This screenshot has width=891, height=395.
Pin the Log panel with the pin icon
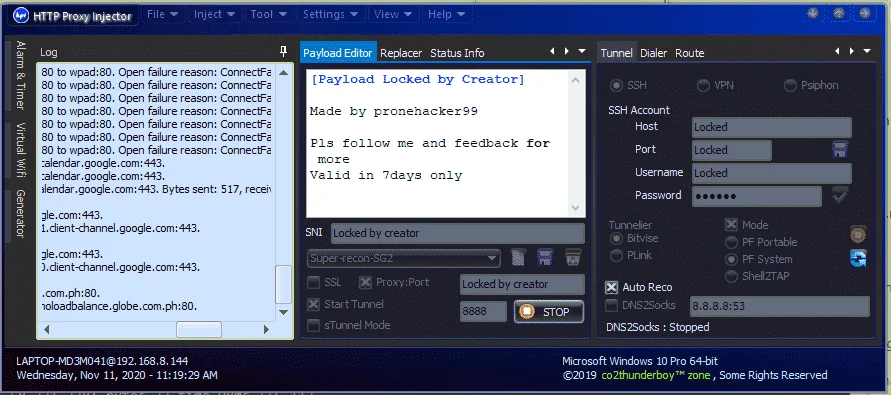point(284,52)
